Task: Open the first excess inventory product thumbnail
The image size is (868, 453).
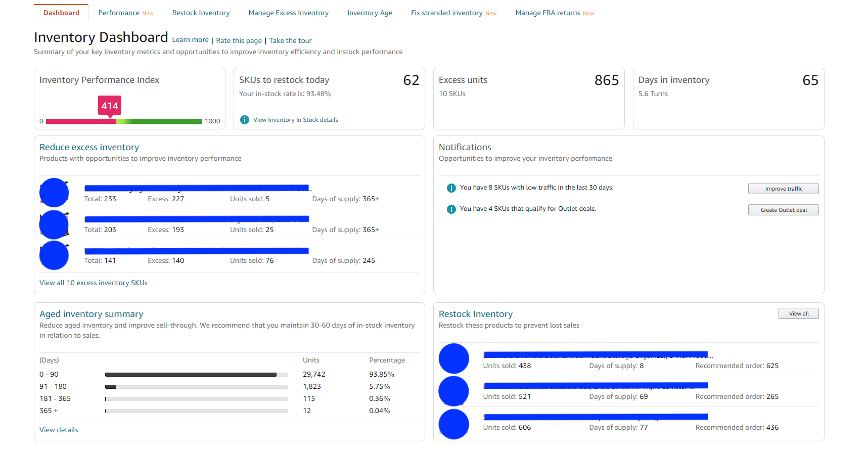Action: [54, 193]
